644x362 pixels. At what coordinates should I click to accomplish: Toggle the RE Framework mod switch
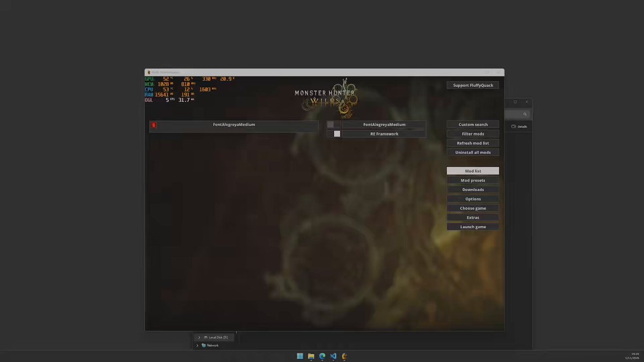[334, 134]
